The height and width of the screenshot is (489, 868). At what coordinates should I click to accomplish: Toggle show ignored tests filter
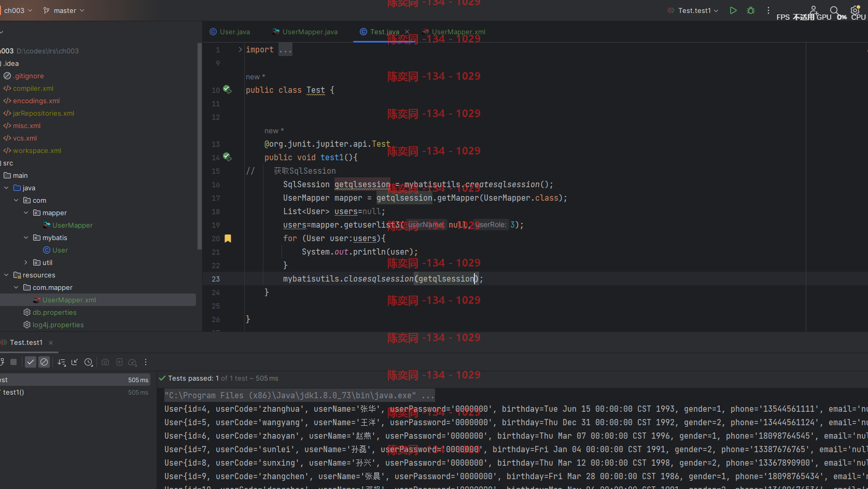[x=44, y=362]
